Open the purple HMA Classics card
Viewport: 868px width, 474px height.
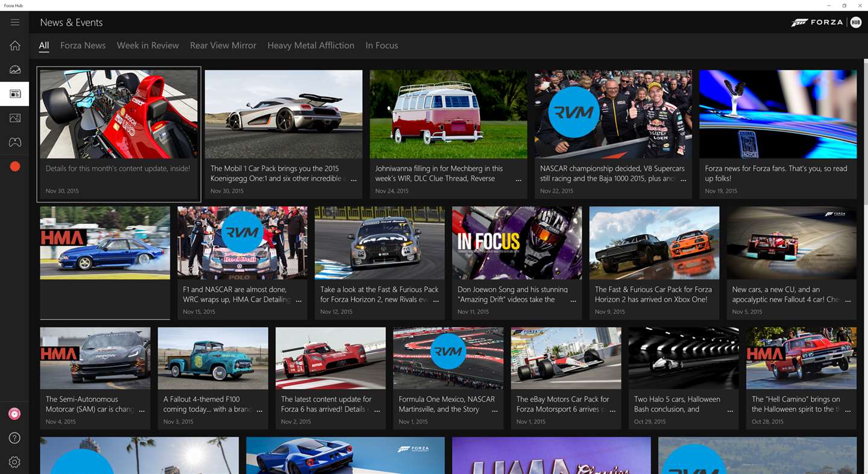pos(552,455)
